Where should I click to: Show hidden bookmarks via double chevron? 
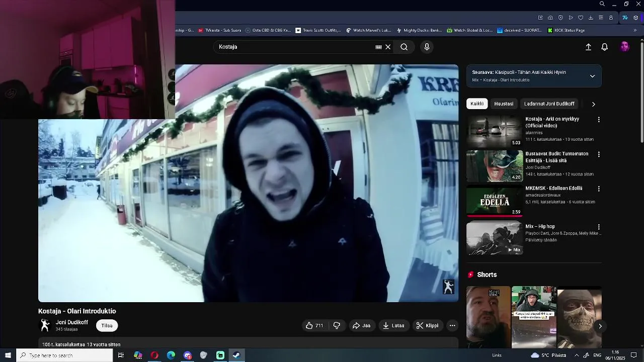pos(635,30)
